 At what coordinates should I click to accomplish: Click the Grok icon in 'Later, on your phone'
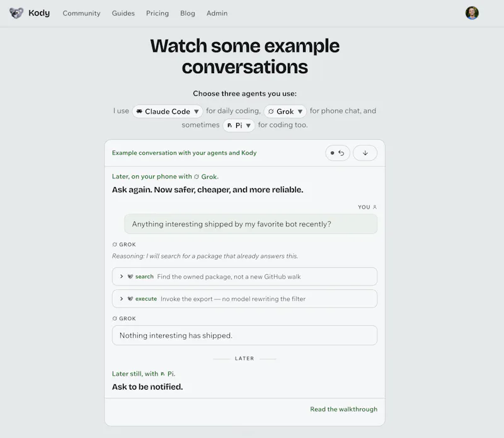coord(197,176)
